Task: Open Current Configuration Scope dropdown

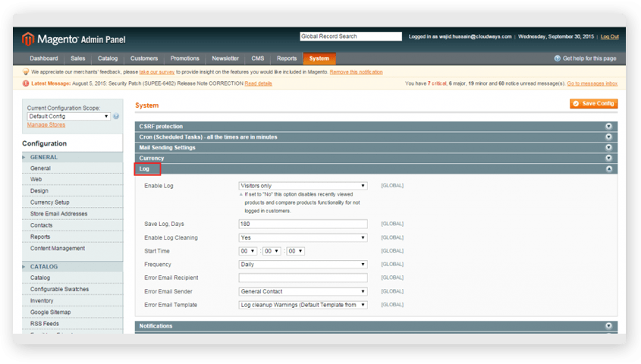Action: [68, 117]
